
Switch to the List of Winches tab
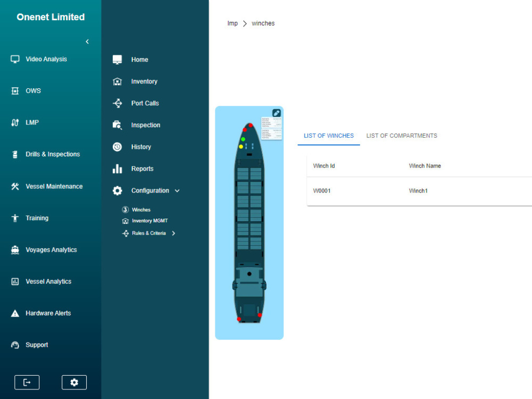[x=329, y=136]
